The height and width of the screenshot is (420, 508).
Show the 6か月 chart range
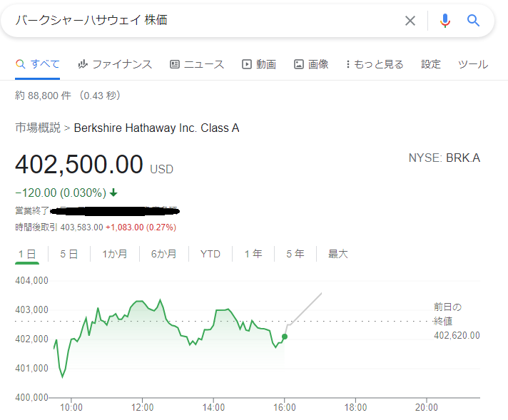163,254
